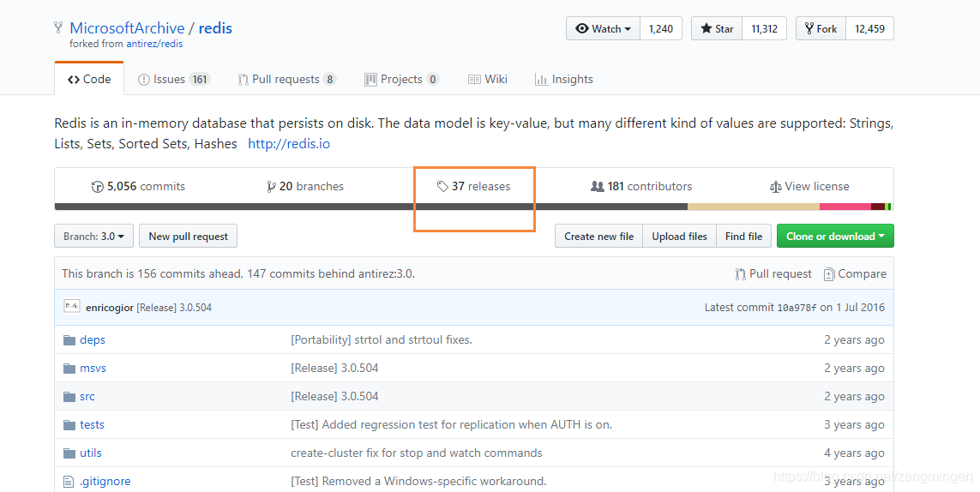Open the Branch: 3.0 dropdown

click(93, 237)
